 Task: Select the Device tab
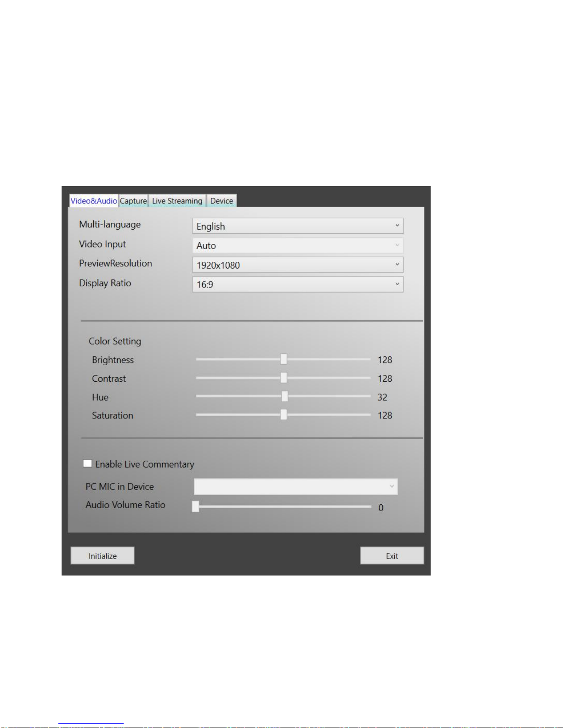(222, 201)
